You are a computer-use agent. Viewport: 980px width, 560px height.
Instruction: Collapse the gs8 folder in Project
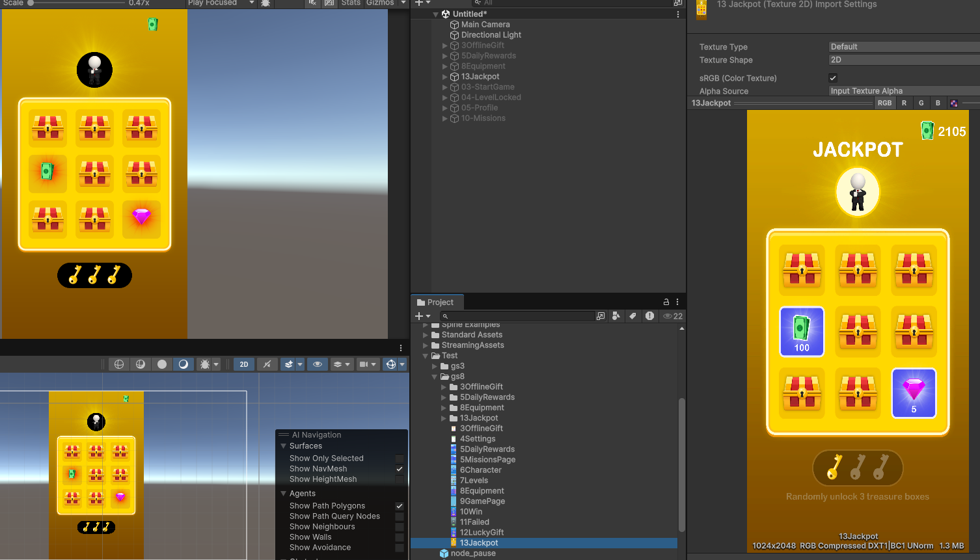[435, 377]
